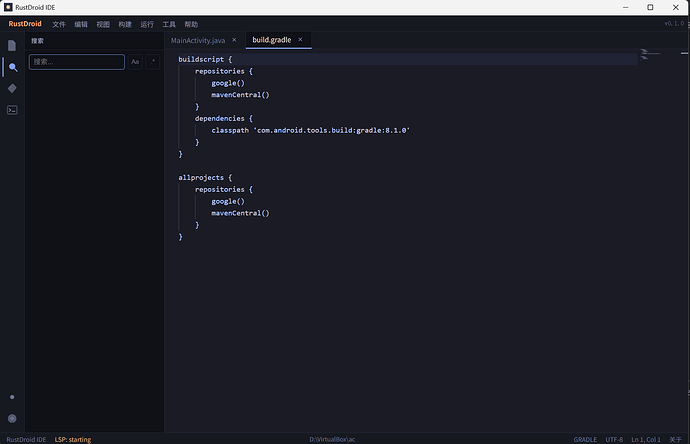Click the round settings icon at sidebar bottom

point(12,418)
